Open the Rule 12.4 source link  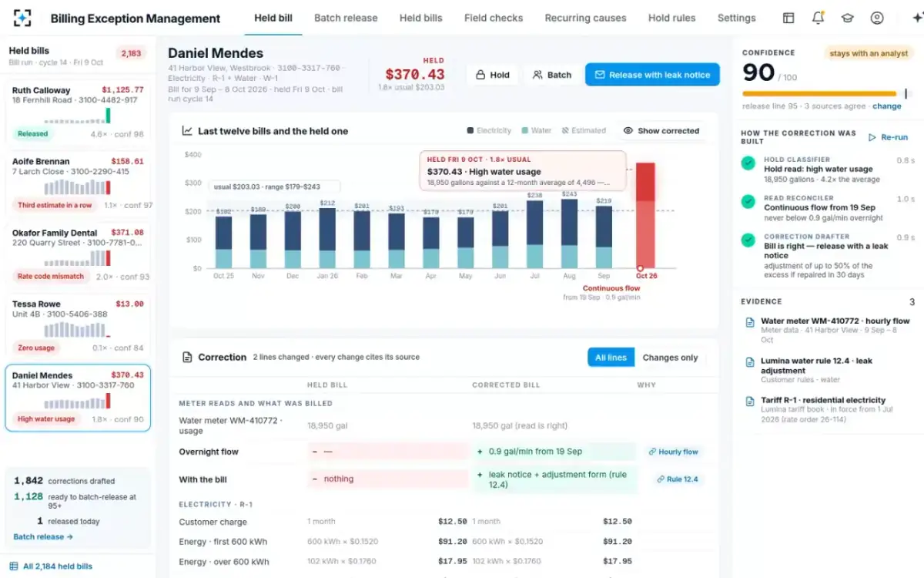point(677,479)
